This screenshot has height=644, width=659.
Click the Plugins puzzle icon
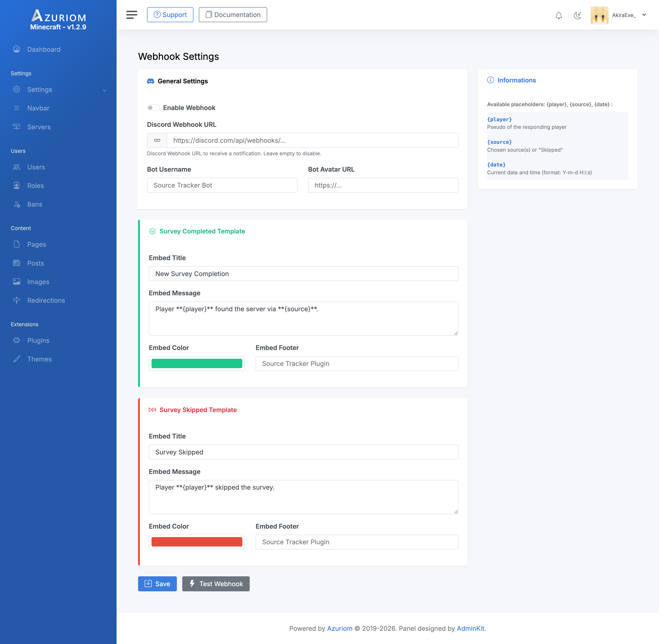17,341
